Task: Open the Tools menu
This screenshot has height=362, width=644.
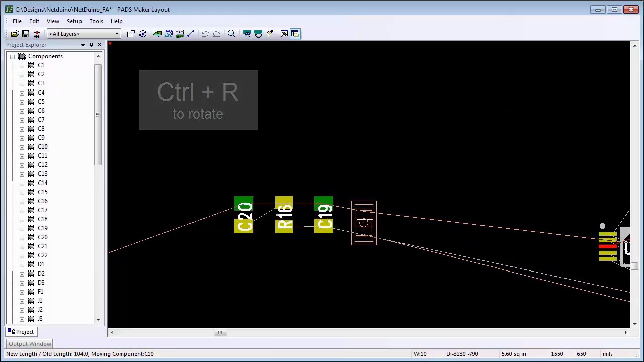Action: (96, 21)
